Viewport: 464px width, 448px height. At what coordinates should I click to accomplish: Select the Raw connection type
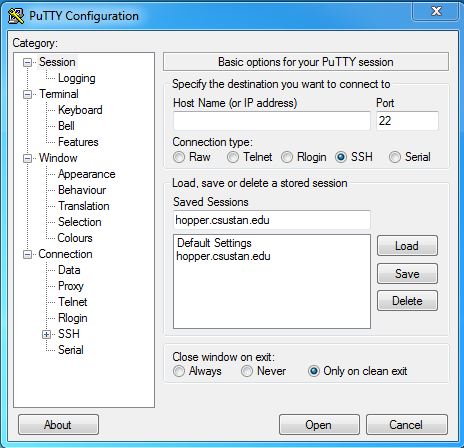click(x=179, y=157)
